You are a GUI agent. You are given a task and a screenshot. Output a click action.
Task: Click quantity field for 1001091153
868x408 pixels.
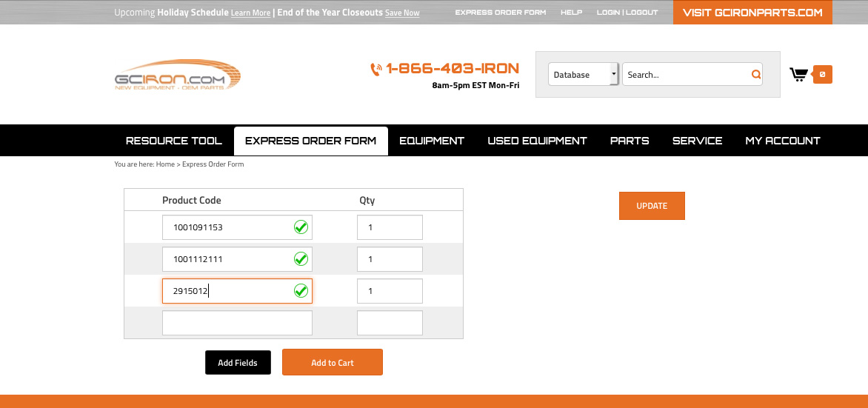click(390, 227)
